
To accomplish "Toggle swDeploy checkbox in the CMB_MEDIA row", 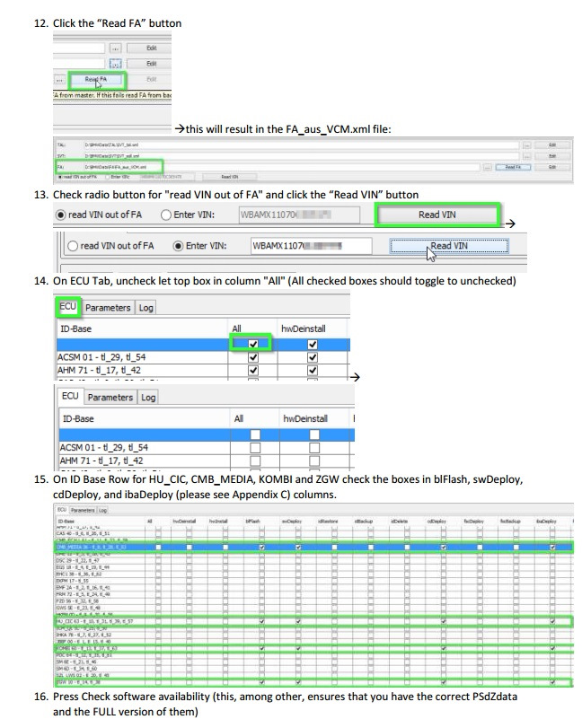I will pos(297,548).
